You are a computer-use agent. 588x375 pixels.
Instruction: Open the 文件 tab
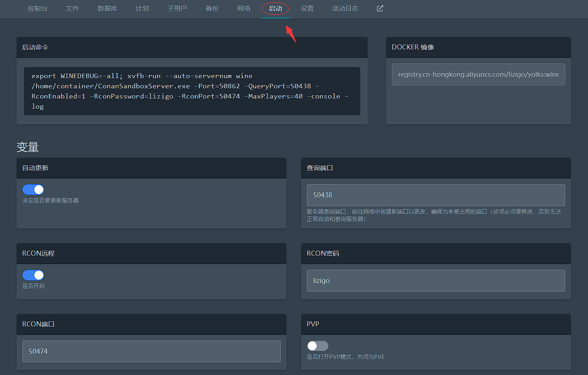[x=73, y=8]
